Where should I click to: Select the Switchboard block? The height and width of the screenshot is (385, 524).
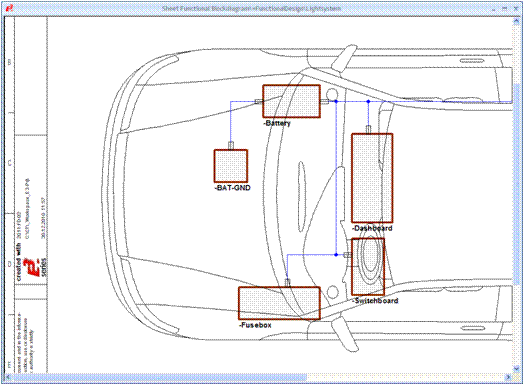point(368,267)
